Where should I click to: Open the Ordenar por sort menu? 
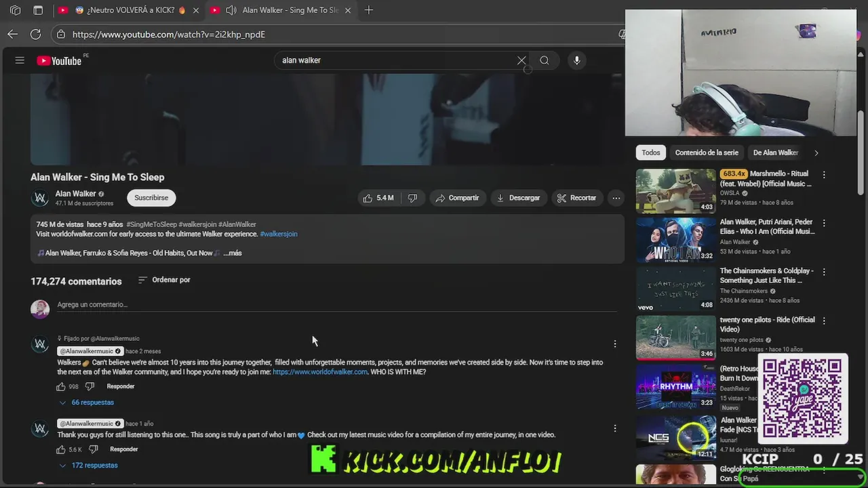[164, 280]
